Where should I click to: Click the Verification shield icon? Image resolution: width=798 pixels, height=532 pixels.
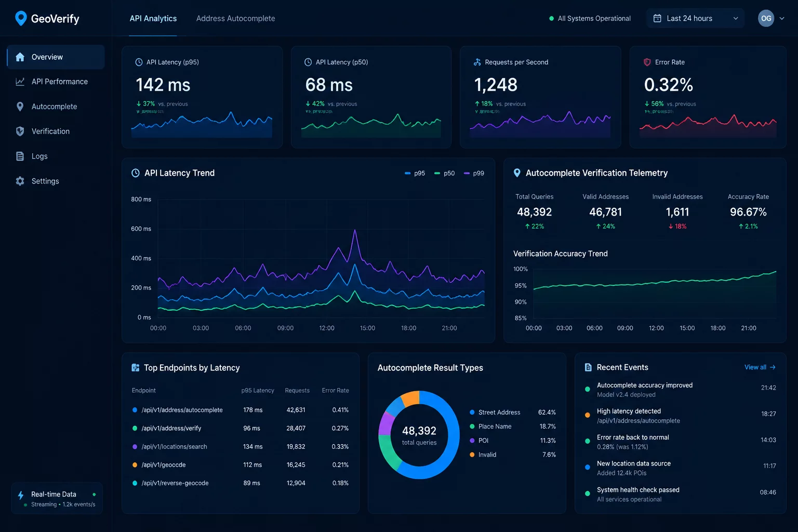coord(20,131)
